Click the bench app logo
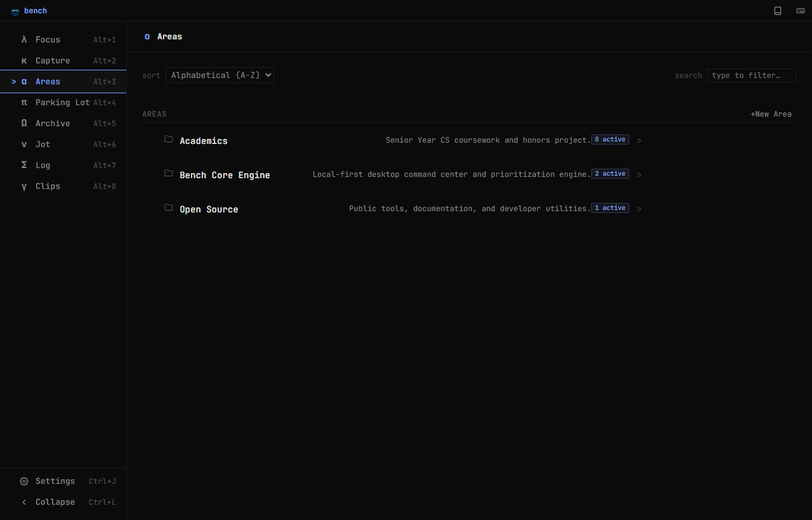 pyautogui.click(x=15, y=11)
